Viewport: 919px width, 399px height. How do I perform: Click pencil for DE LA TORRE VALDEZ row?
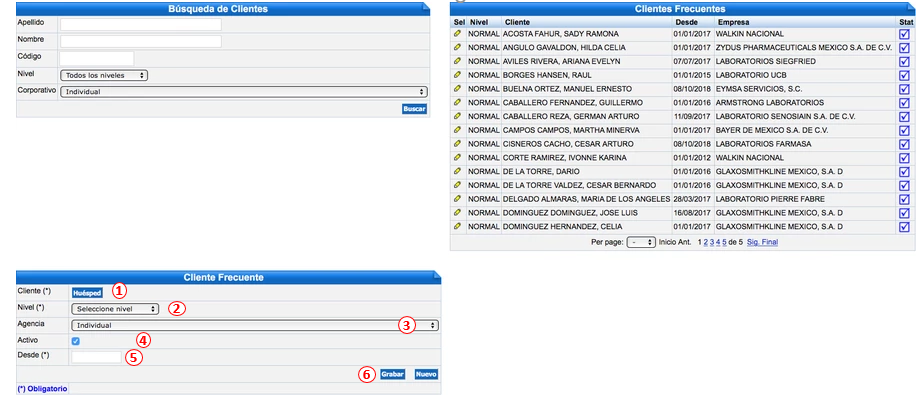(x=457, y=185)
